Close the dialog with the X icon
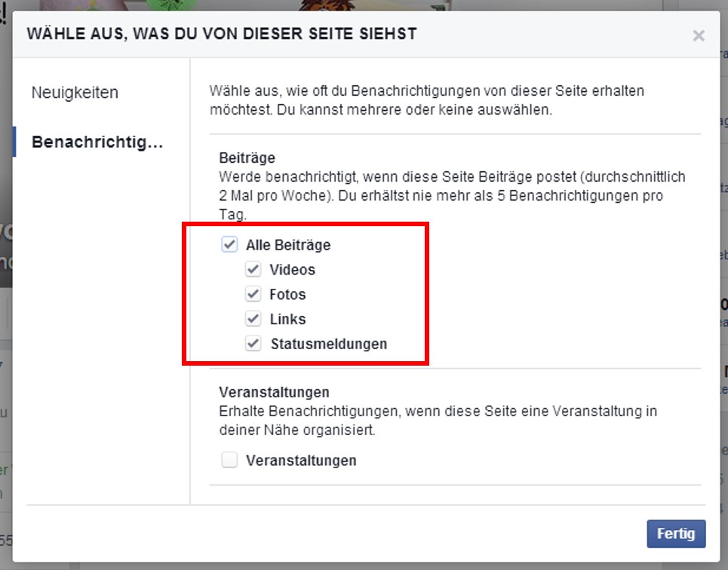This screenshot has height=570, width=728. (699, 35)
